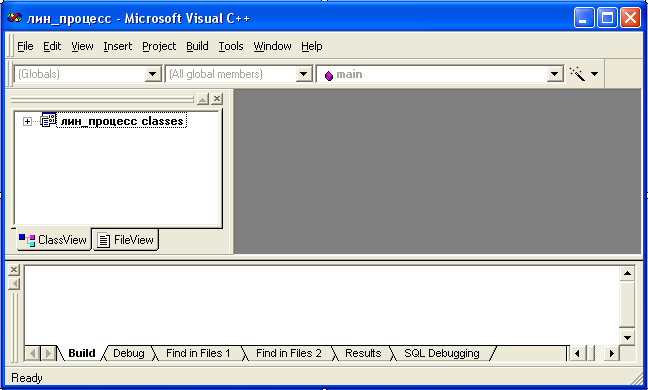Click the ClassView tab icon

27,240
